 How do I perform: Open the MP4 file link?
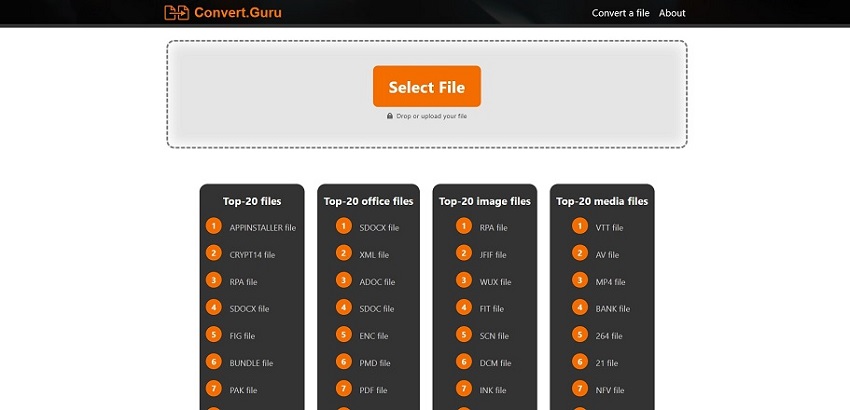point(610,282)
